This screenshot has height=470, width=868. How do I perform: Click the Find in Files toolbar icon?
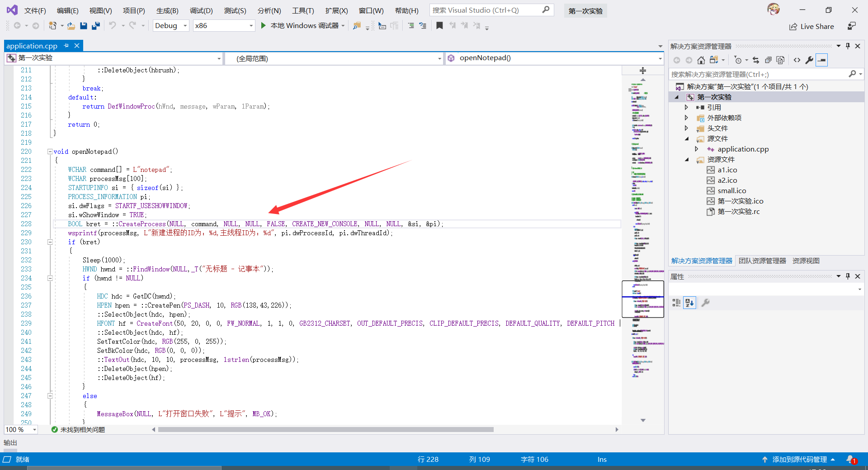[357, 26]
